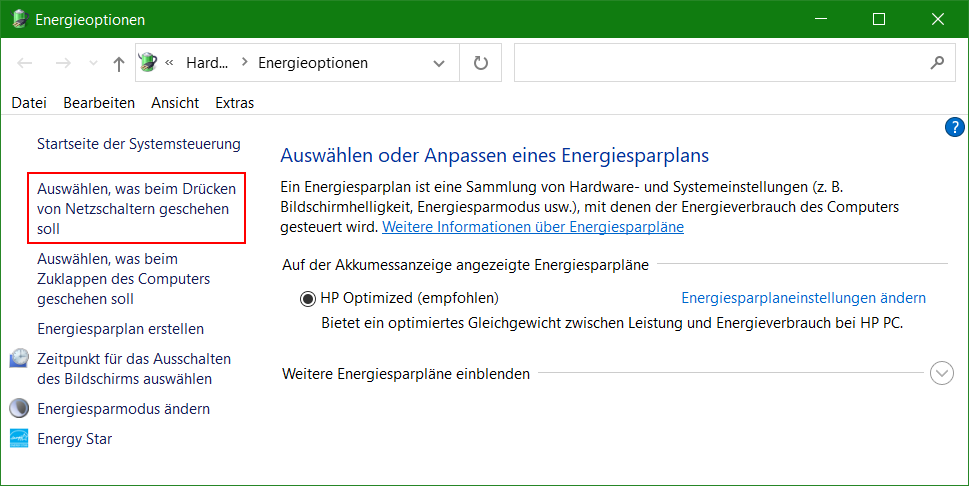
Task: Click the Energy Star logo icon
Action: point(19,438)
